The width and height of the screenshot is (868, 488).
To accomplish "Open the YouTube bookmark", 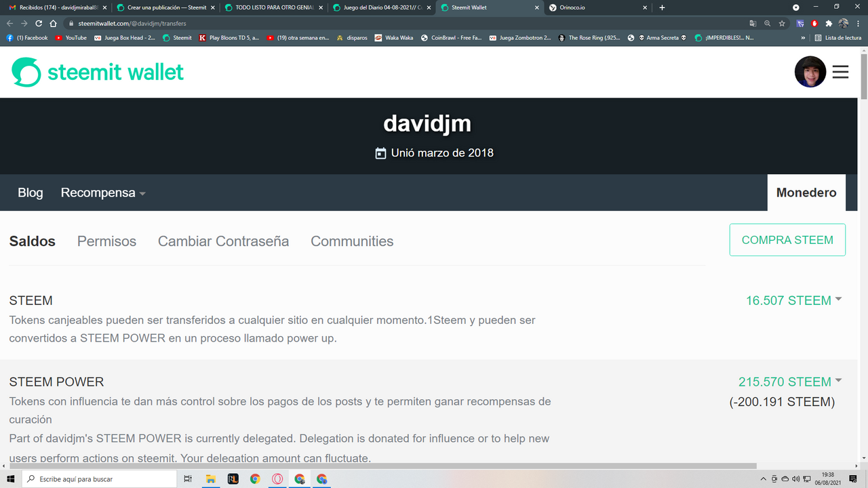I will (71, 38).
